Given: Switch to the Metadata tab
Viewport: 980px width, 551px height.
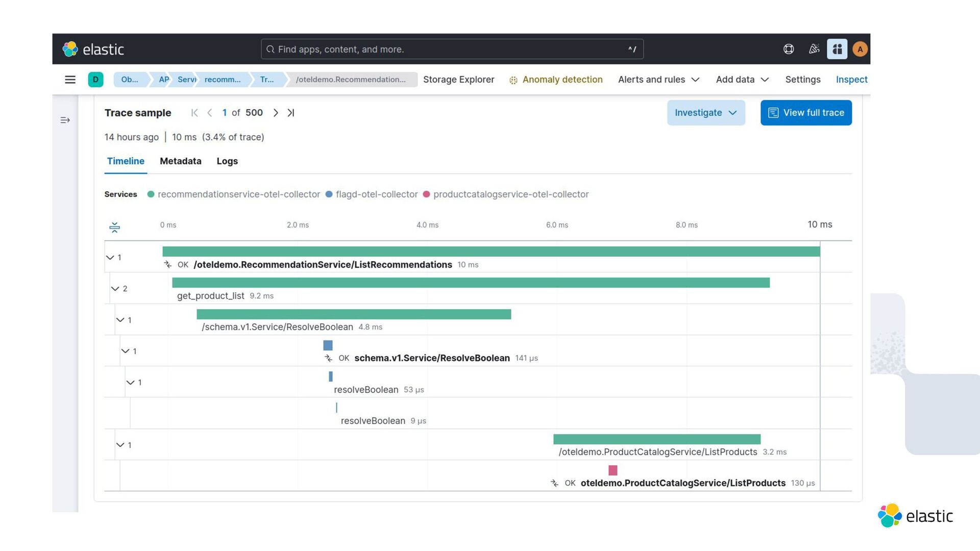Looking at the screenshot, I should (x=181, y=161).
